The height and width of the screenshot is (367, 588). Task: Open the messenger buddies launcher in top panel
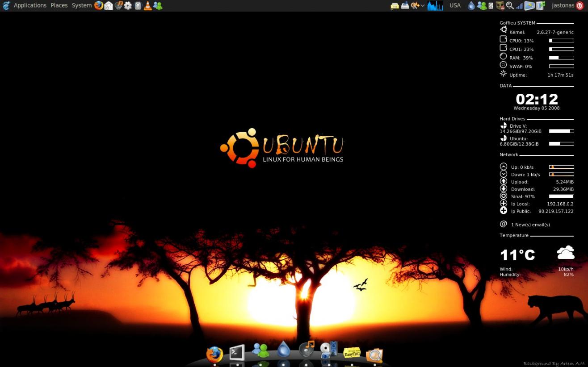(x=157, y=6)
